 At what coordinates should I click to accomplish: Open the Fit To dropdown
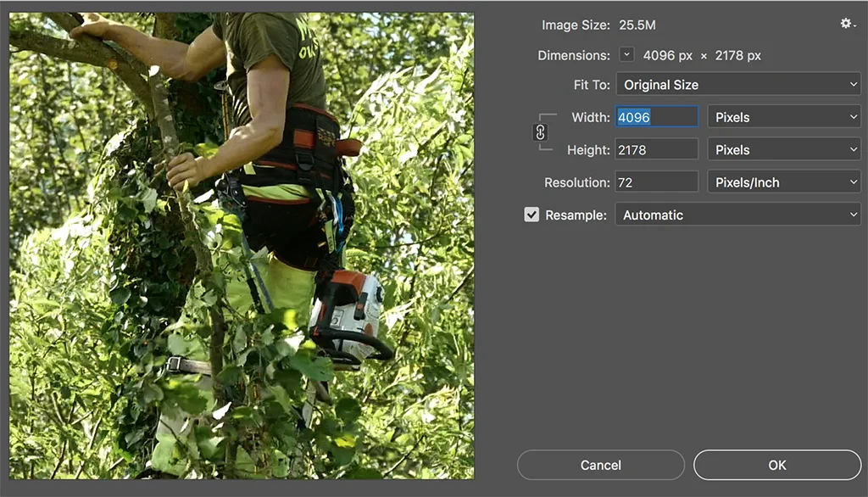[738, 85]
